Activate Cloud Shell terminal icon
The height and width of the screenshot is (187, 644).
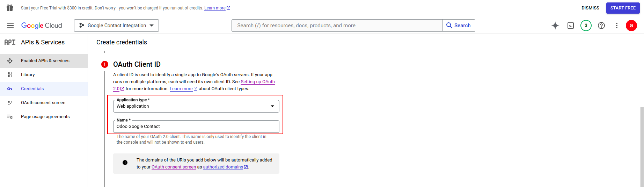click(571, 26)
